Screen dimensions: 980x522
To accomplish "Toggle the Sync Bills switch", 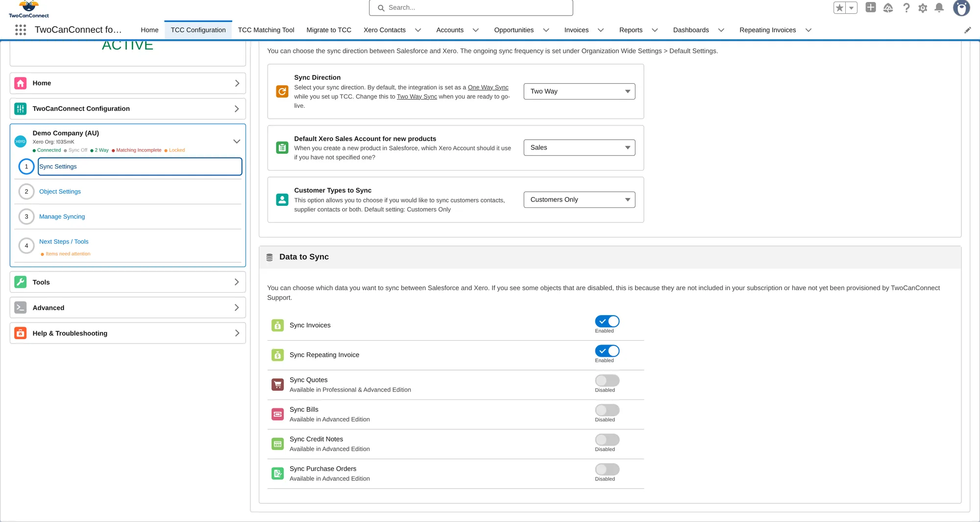I will (x=607, y=410).
